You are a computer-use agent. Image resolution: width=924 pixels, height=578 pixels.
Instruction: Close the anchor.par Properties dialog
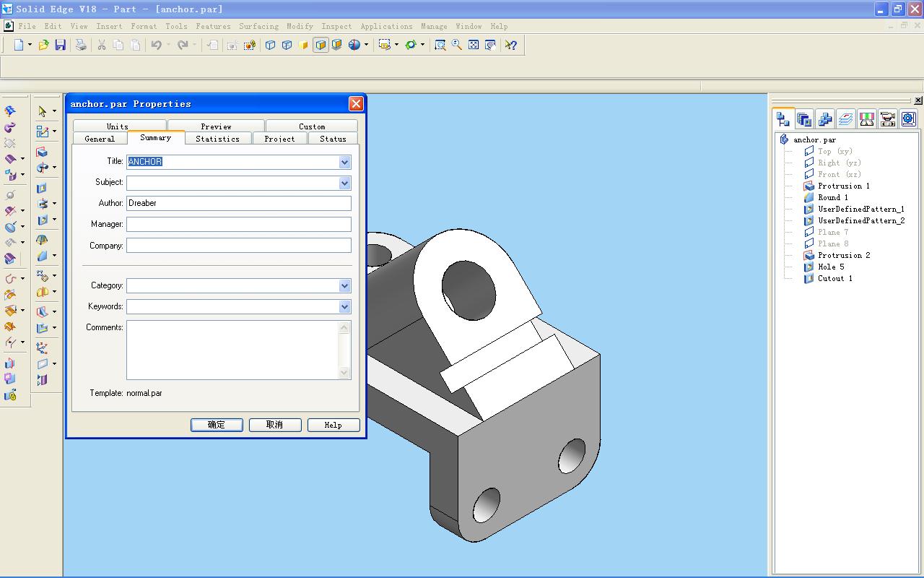[356, 103]
